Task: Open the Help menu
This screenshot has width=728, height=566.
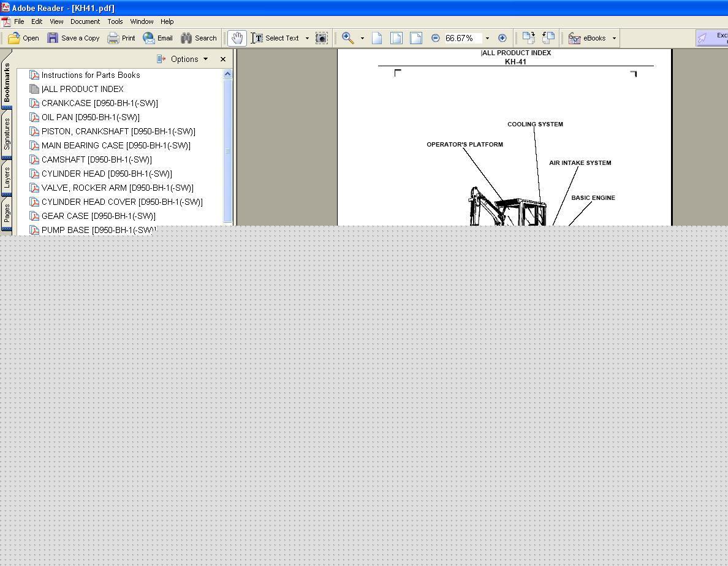Action: click(x=167, y=21)
